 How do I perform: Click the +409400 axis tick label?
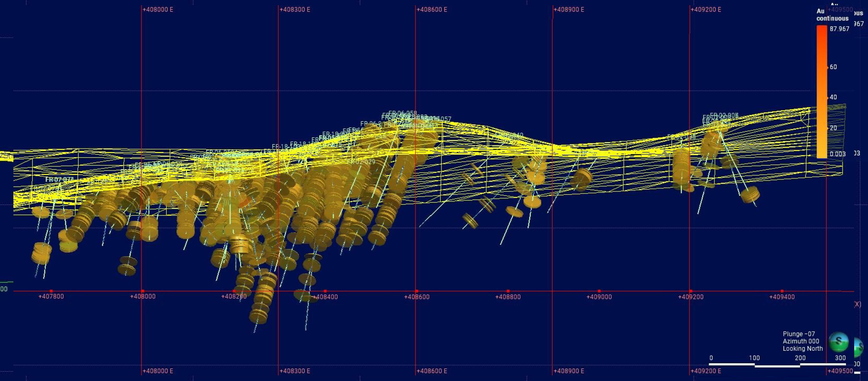[782, 297]
